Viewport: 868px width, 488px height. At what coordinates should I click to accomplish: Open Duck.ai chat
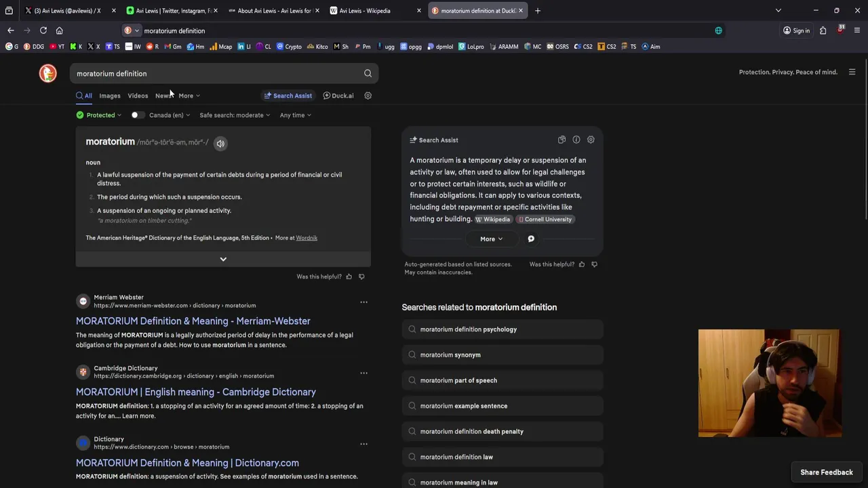coord(338,96)
